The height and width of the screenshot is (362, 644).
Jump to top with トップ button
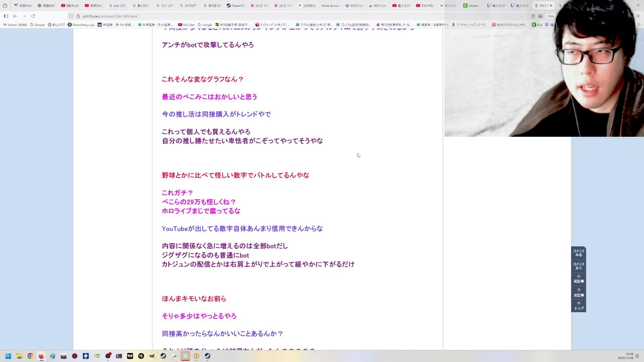pyautogui.click(x=579, y=306)
